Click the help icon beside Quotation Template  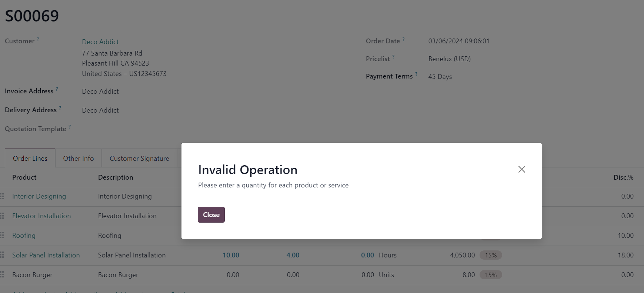(x=70, y=127)
